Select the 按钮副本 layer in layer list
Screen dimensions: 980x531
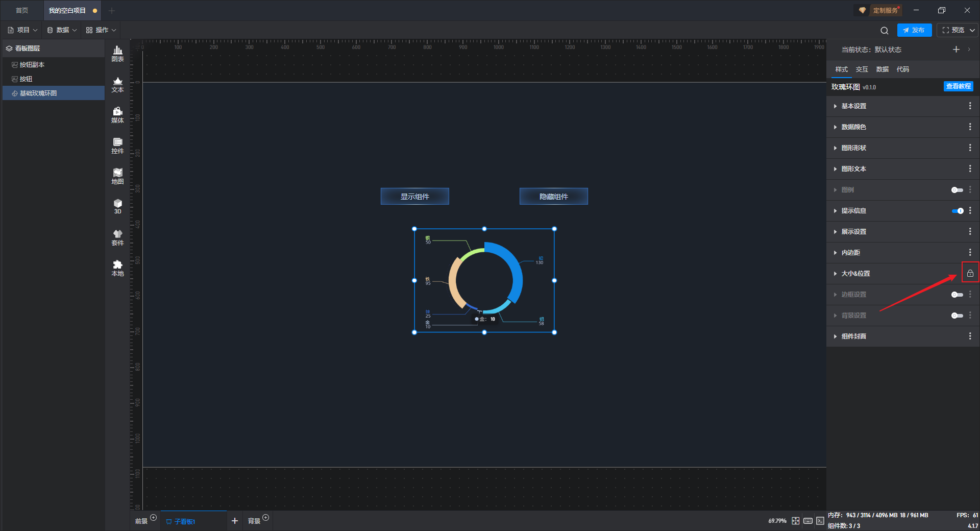pos(32,65)
